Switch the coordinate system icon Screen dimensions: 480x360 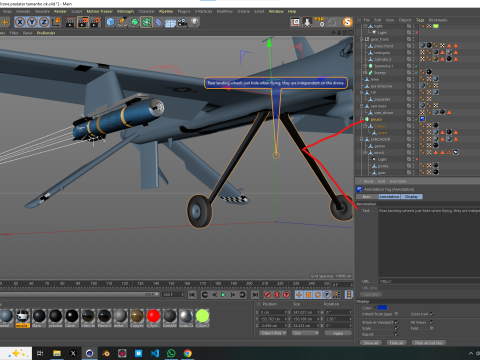(56, 22)
